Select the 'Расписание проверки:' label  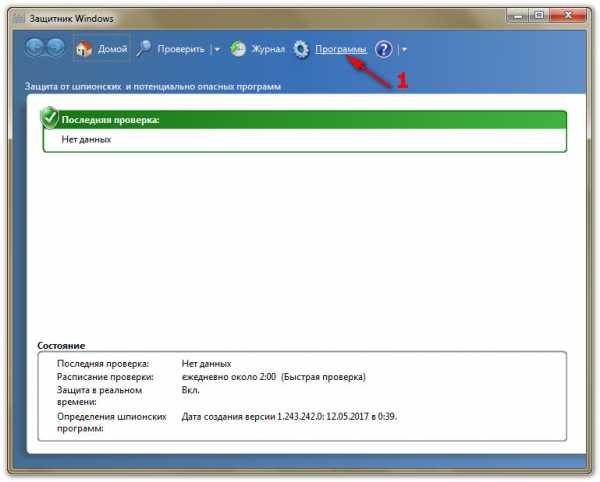pyautogui.click(x=105, y=377)
